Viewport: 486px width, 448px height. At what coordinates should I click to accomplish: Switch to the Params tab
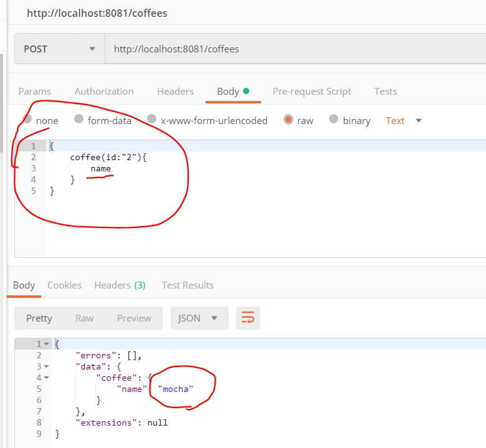(35, 92)
